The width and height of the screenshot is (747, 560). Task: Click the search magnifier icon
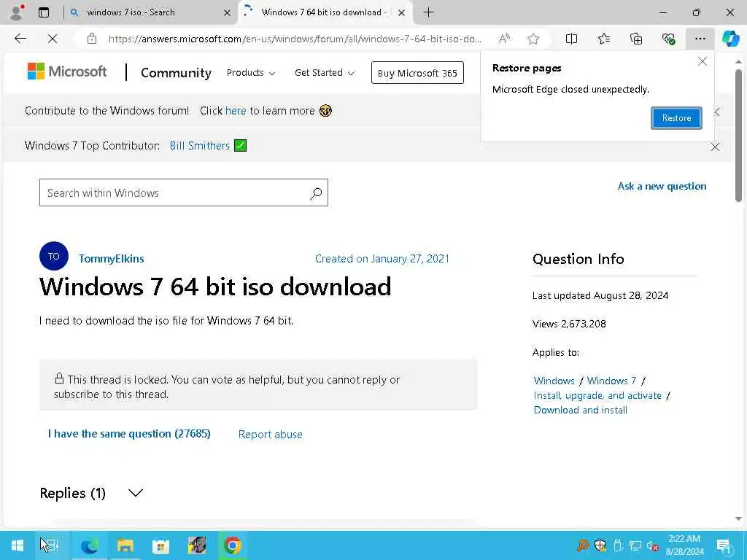point(315,193)
